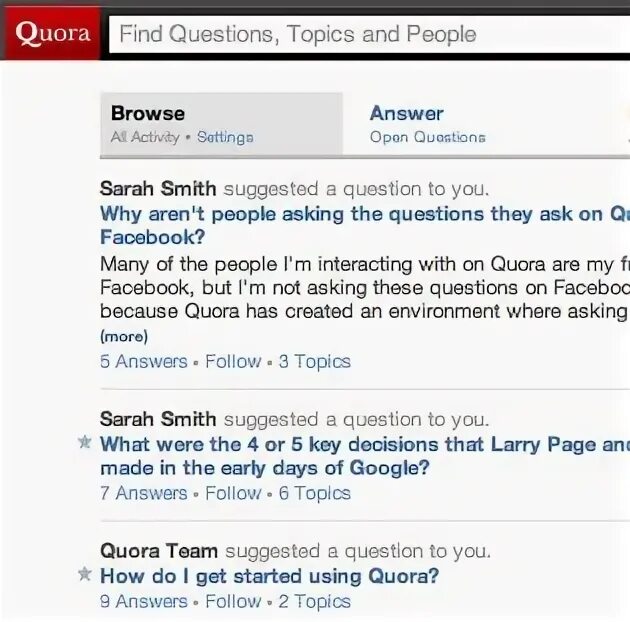Click star icon beside Larry Page question
This screenshot has height=622, width=630.
(85, 443)
